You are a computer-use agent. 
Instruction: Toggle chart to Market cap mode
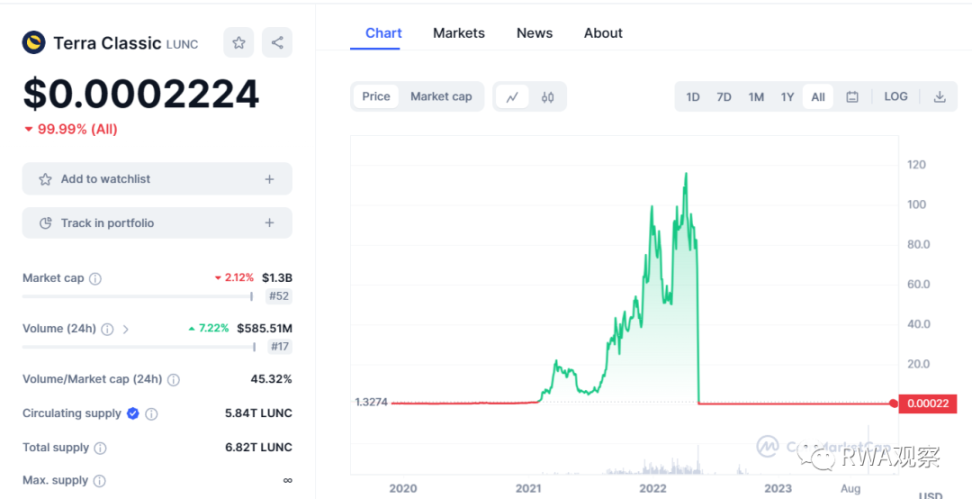click(441, 97)
